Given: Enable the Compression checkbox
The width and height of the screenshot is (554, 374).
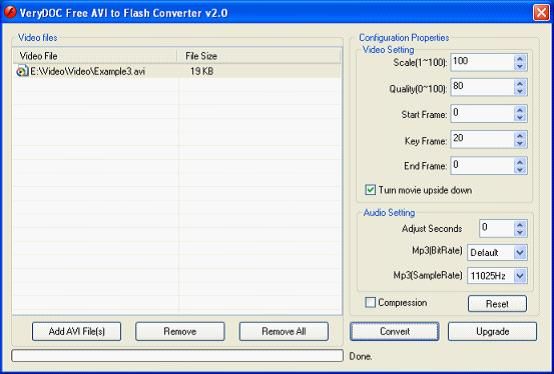Looking at the screenshot, I should [370, 302].
